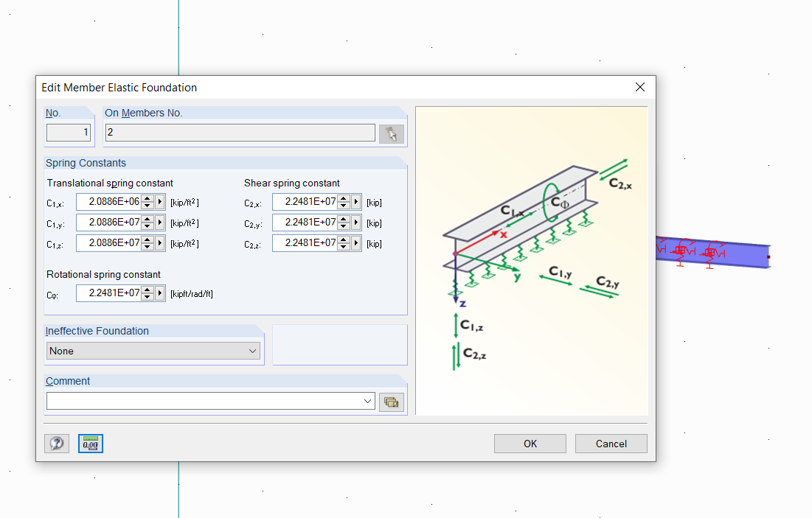Click the detail arrow beside C2,z field
The image size is (812, 518).
[x=355, y=242]
